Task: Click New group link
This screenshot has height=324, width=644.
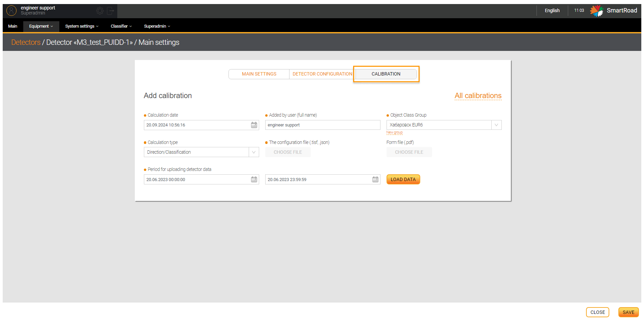Action: point(394,132)
